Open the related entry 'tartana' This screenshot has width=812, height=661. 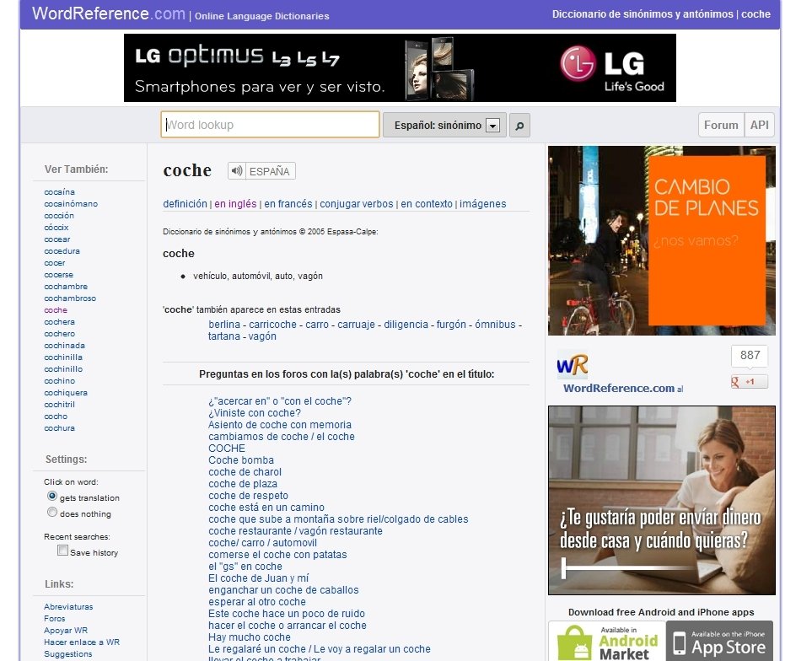coord(224,336)
